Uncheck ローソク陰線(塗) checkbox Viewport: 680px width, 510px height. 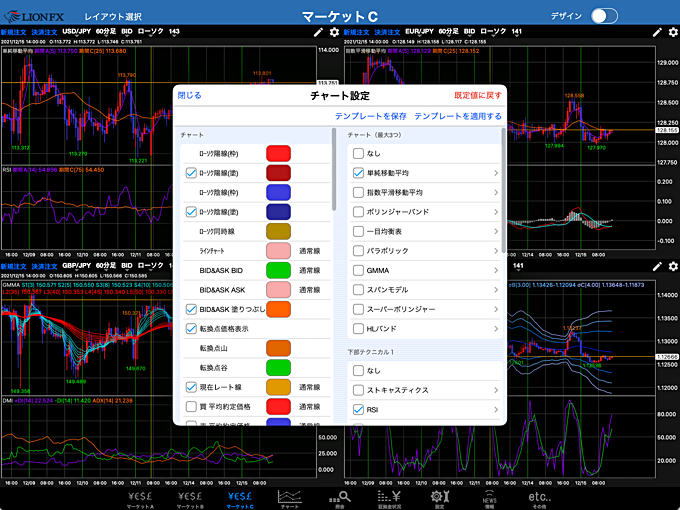191,212
